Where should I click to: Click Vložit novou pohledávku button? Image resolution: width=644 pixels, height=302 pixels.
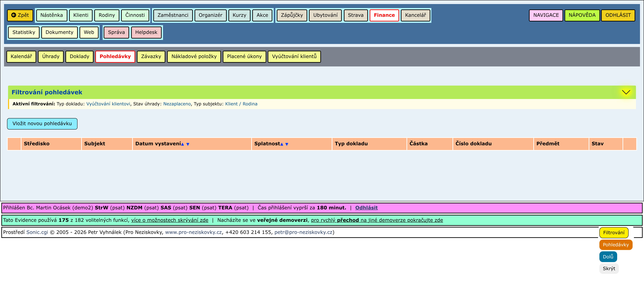pyautogui.click(x=42, y=124)
